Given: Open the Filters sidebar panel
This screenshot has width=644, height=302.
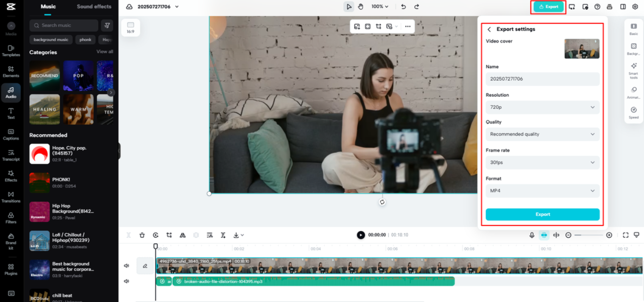Looking at the screenshot, I should pos(11,218).
